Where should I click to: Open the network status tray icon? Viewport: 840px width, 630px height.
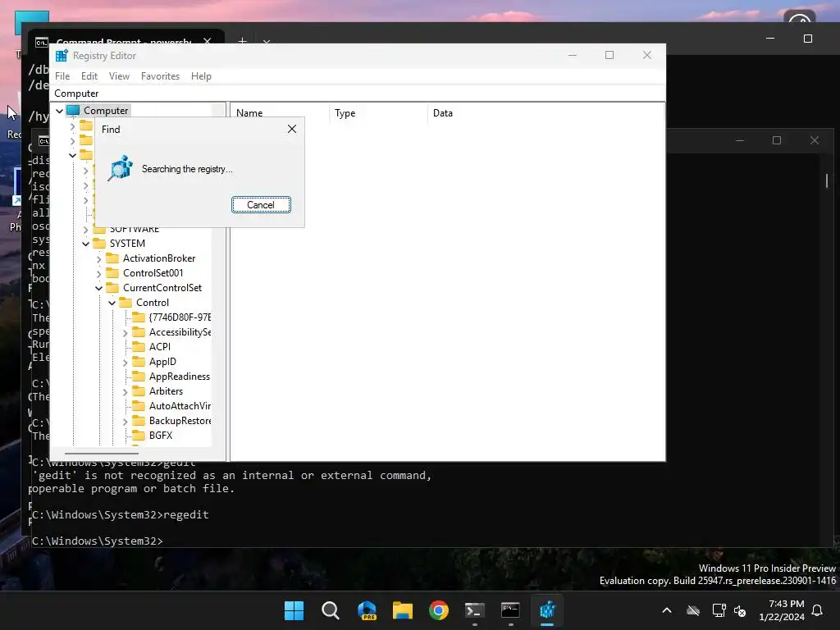pyautogui.click(x=719, y=610)
